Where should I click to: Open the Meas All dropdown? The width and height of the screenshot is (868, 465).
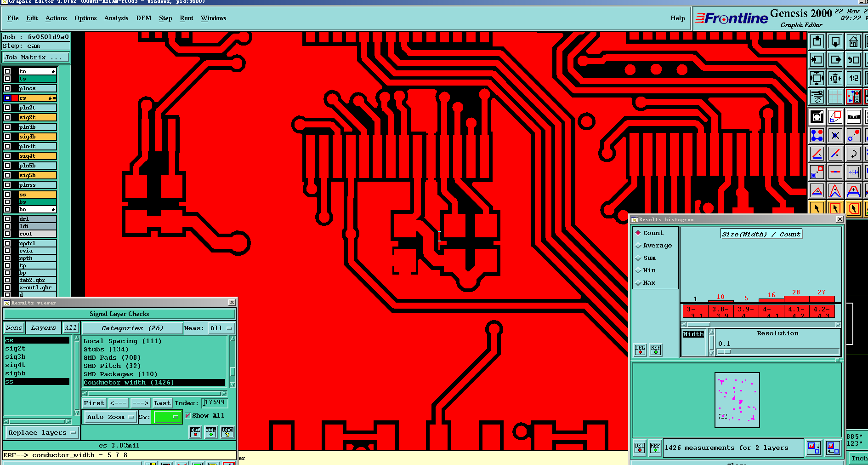pos(221,328)
